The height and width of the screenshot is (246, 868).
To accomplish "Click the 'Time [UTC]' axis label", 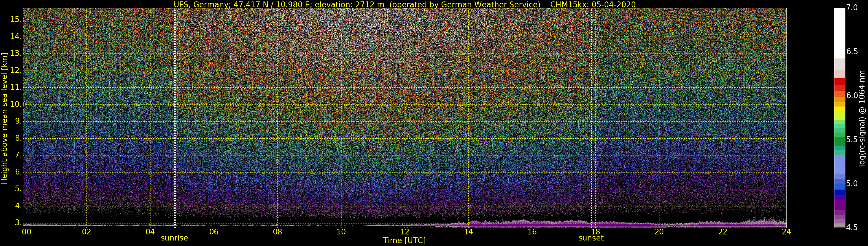I will pos(404,241).
